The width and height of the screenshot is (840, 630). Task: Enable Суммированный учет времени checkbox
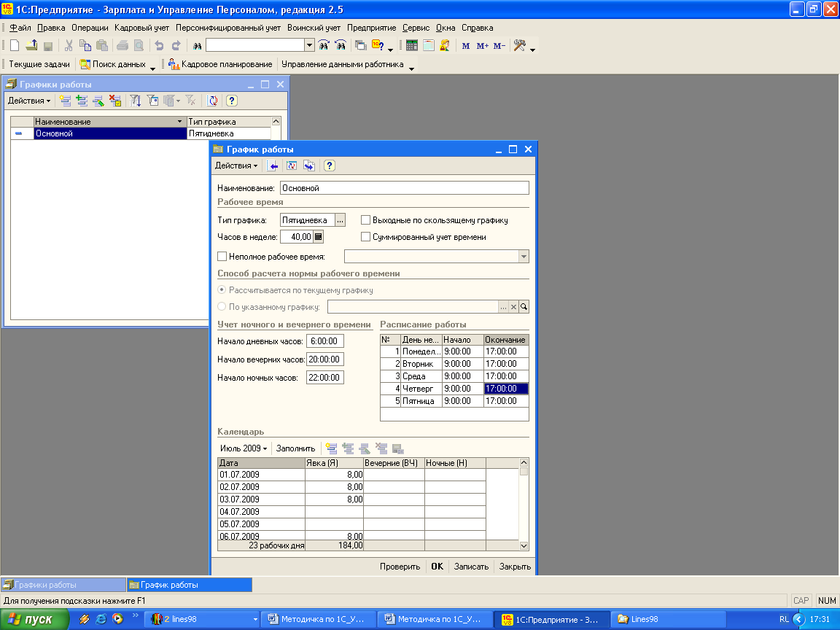click(x=365, y=237)
